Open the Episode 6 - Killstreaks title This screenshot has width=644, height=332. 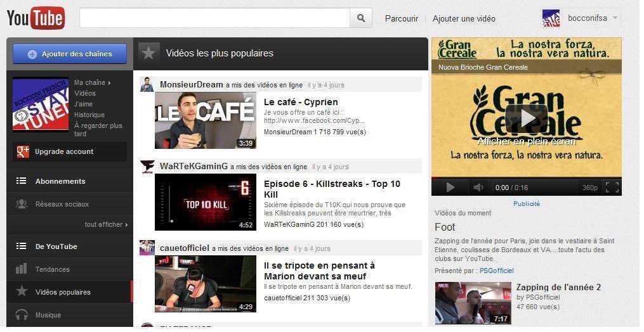pos(332,189)
